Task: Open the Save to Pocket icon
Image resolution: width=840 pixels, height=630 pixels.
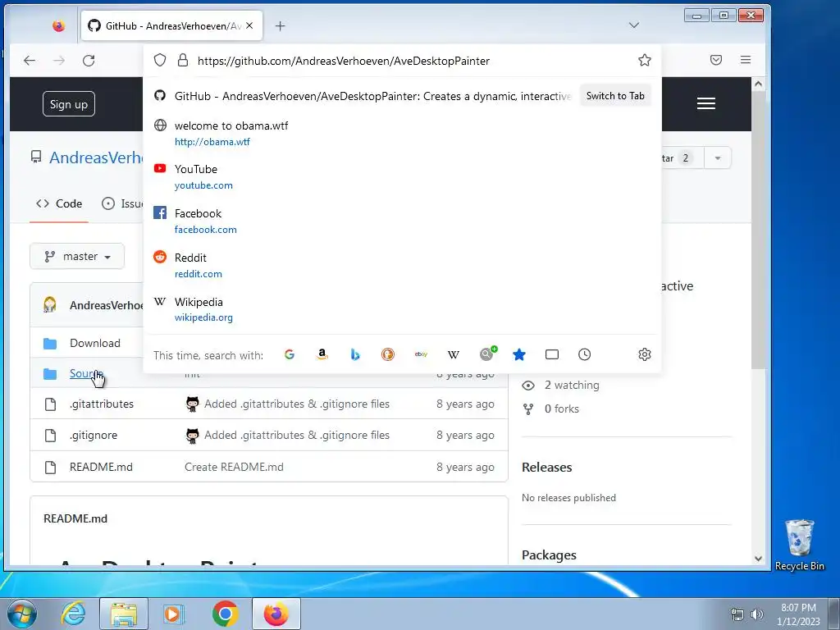Action: 715,60
